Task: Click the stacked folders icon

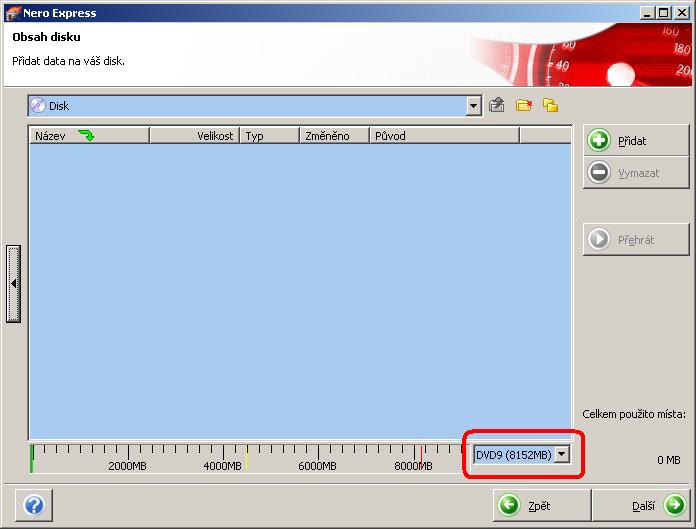Action: [x=550, y=106]
